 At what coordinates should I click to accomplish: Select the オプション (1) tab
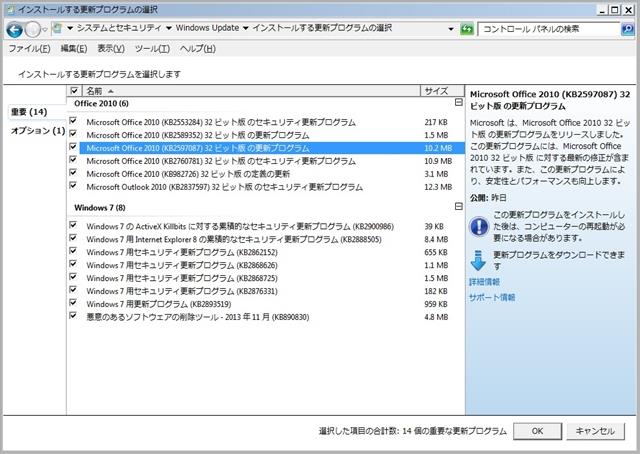[x=38, y=131]
